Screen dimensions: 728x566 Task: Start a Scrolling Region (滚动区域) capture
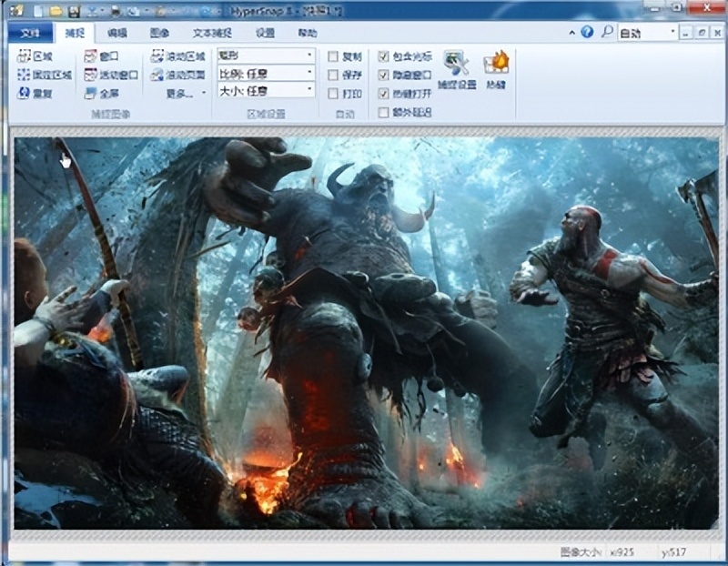tap(177, 56)
